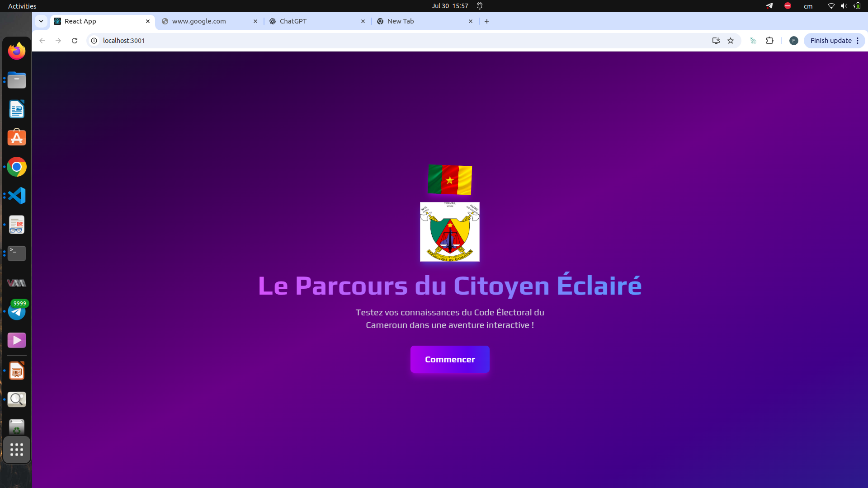Viewport: 868px width, 488px height.
Task: Open a new browser tab
Action: 487,21
